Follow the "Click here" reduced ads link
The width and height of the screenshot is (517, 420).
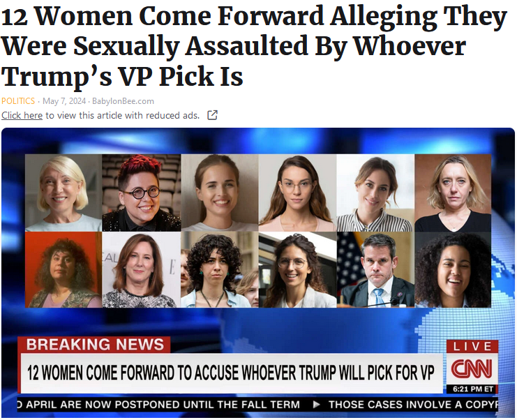(22, 115)
